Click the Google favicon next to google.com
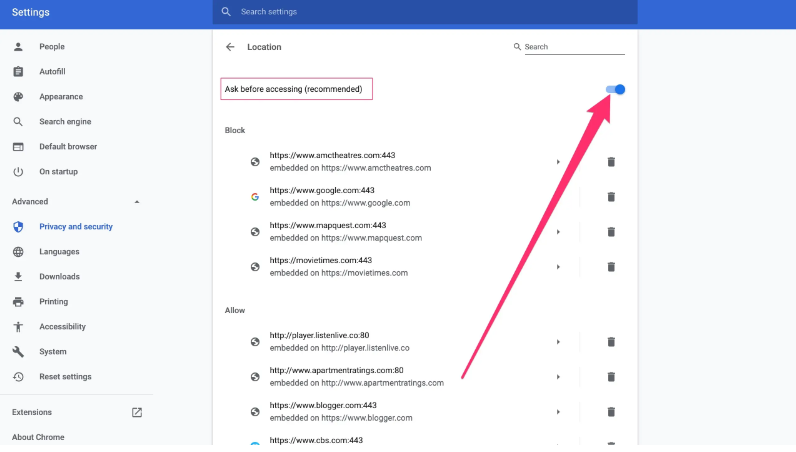 255,197
